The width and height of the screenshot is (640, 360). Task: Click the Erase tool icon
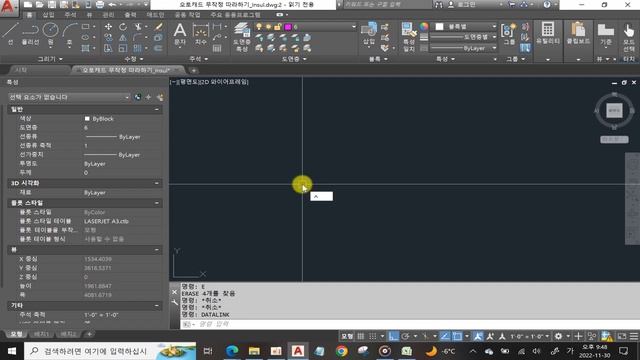pos(158,27)
